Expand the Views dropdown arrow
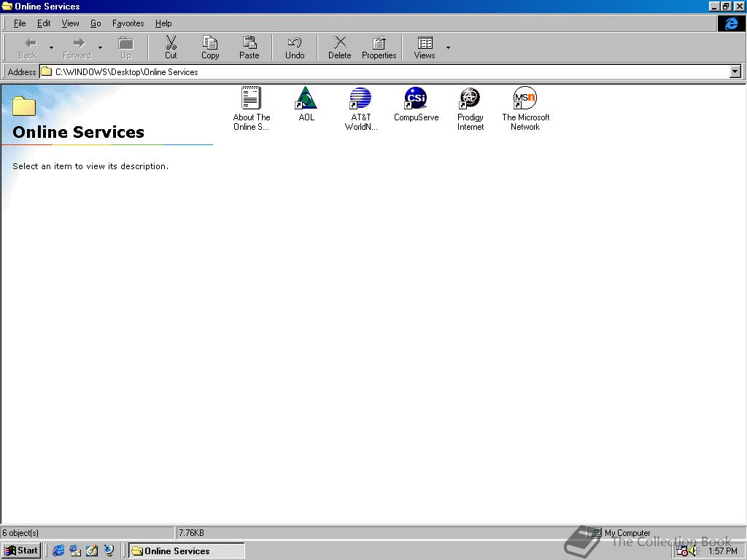The height and width of the screenshot is (560, 747). click(448, 47)
